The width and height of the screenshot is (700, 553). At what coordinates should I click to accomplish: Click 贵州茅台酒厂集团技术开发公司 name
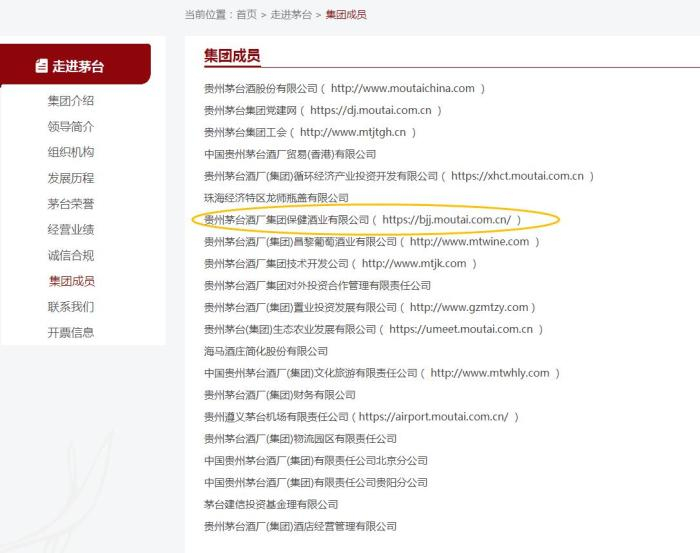click(276, 264)
